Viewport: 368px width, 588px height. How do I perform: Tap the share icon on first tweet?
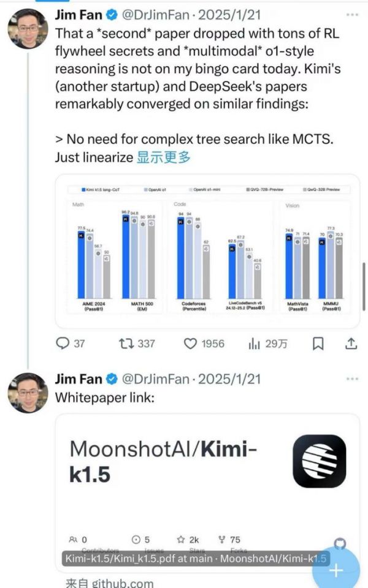coord(351,344)
